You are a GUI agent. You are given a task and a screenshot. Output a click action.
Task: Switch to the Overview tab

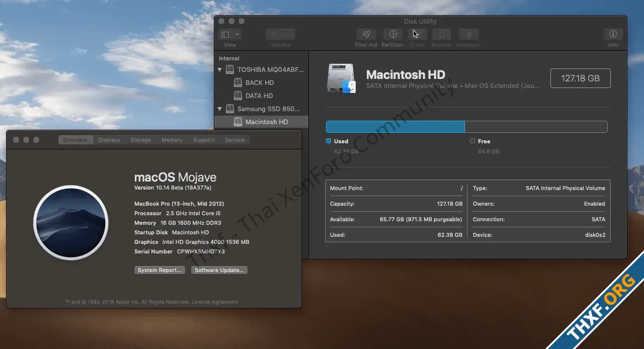click(x=75, y=140)
